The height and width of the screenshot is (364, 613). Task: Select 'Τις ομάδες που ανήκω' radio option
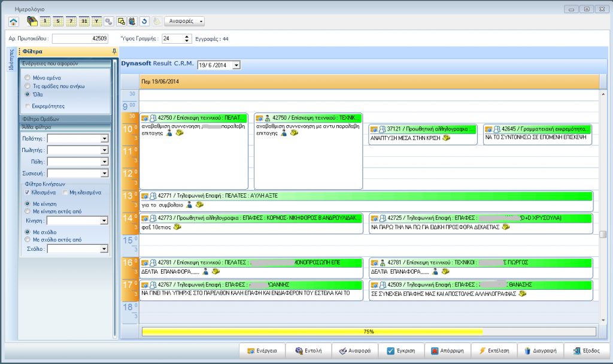point(28,86)
